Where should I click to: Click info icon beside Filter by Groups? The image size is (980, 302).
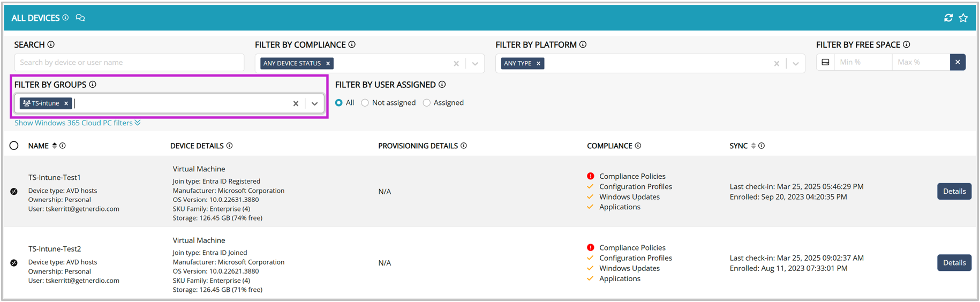coord(93,85)
